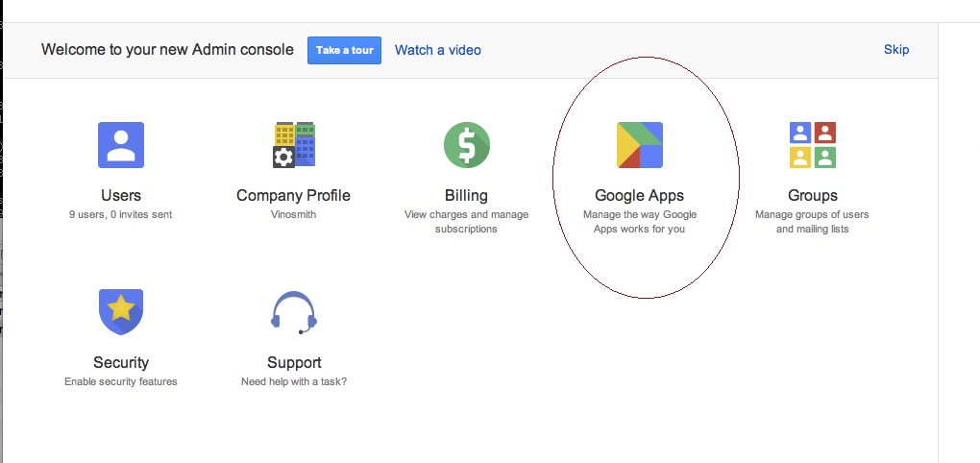Select the Groups label
Image resolution: width=980 pixels, height=463 pixels.
[x=813, y=196]
